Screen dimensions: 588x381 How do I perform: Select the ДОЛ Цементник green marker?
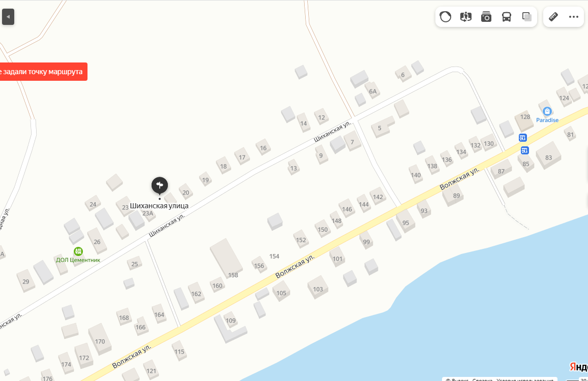click(x=78, y=251)
